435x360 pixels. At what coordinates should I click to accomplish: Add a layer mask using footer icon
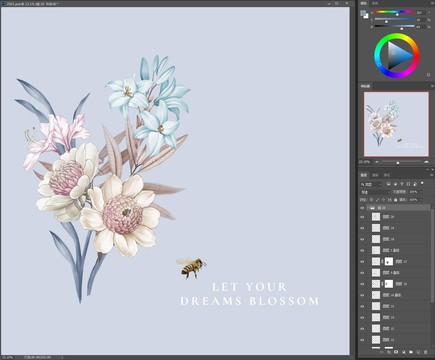[396, 352]
